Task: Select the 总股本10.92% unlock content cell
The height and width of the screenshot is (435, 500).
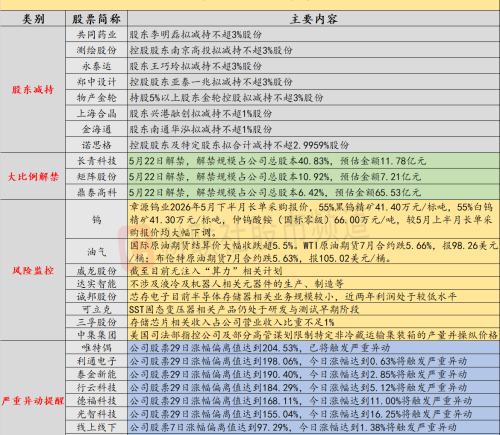Action: point(314,176)
